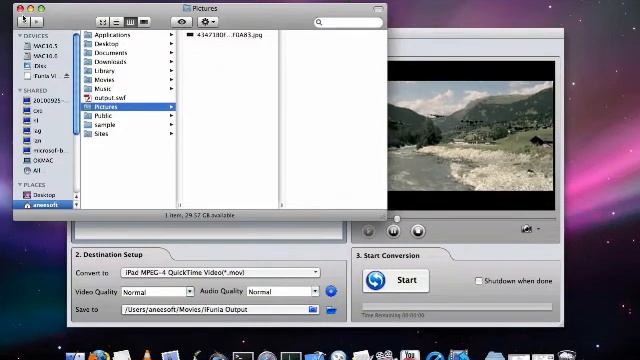Enable Shutdown when done checkbox
Image resolution: width=640 pixels, height=360 pixels.
pyautogui.click(x=478, y=281)
